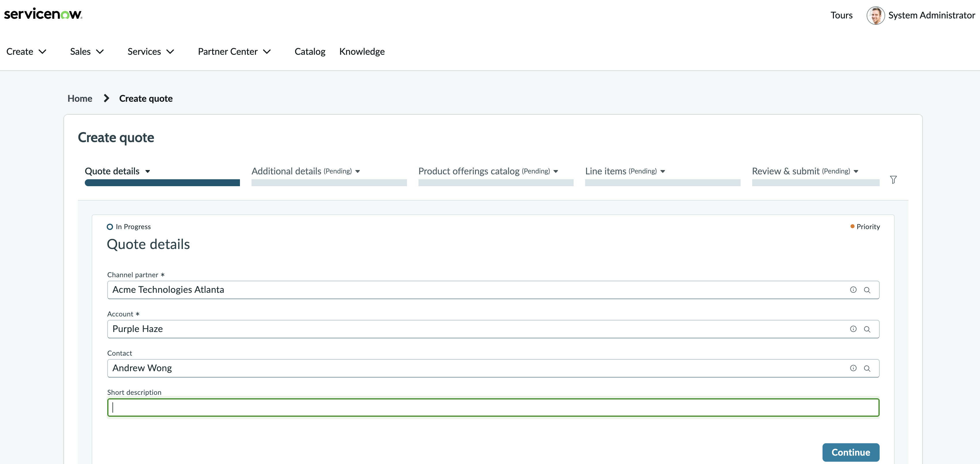Image resolution: width=980 pixels, height=464 pixels.
Task: Click the Line items progress bar
Action: pyautogui.click(x=663, y=183)
